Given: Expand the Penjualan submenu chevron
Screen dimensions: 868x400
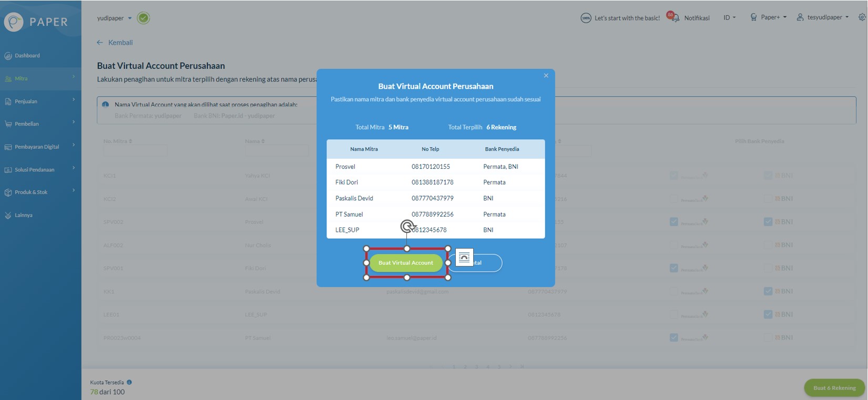Looking at the screenshot, I should pyautogui.click(x=74, y=99).
